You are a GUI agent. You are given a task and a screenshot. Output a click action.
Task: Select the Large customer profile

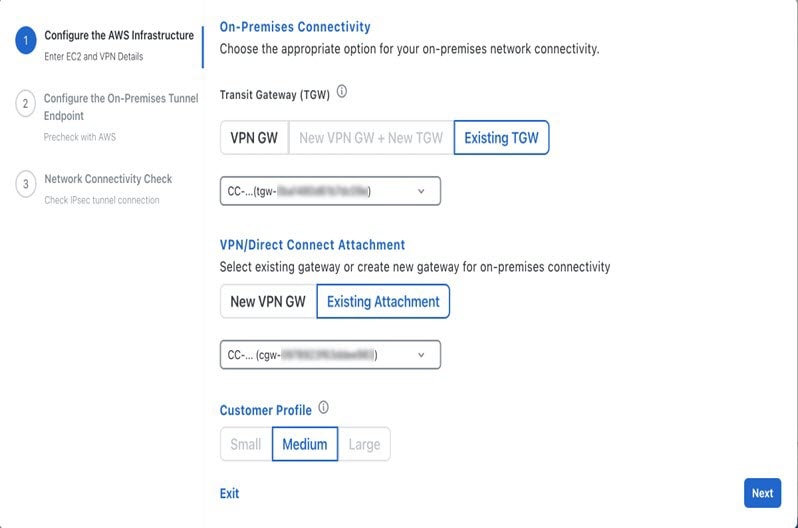pos(364,444)
